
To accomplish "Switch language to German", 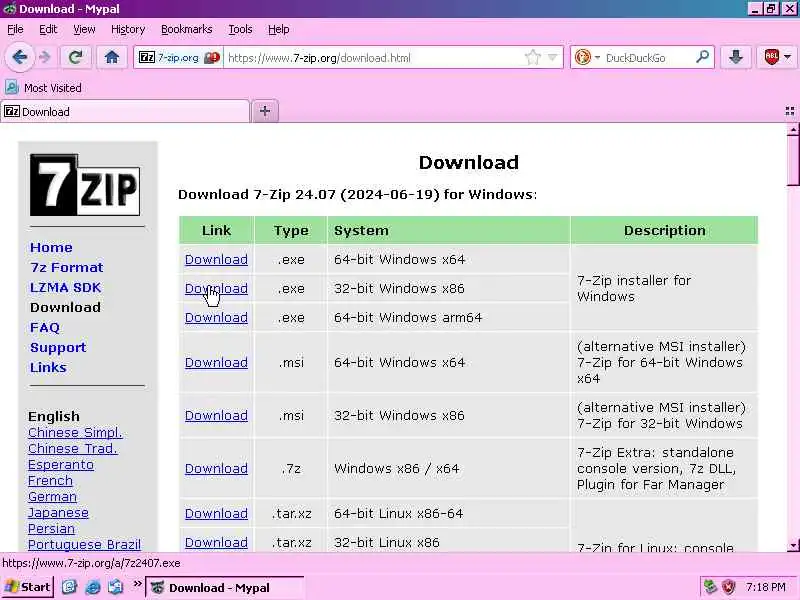I will coord(52,496).
